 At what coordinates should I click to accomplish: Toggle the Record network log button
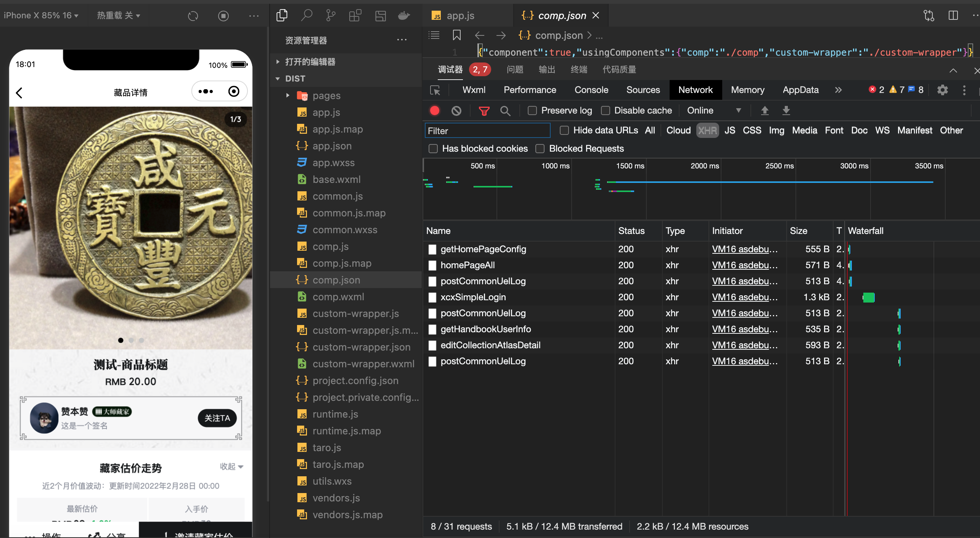[x=434, y=110]
